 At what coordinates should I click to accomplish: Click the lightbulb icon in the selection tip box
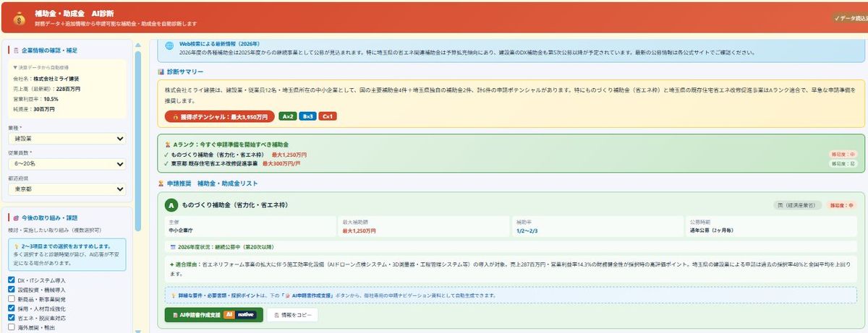[x=17, y=246]
